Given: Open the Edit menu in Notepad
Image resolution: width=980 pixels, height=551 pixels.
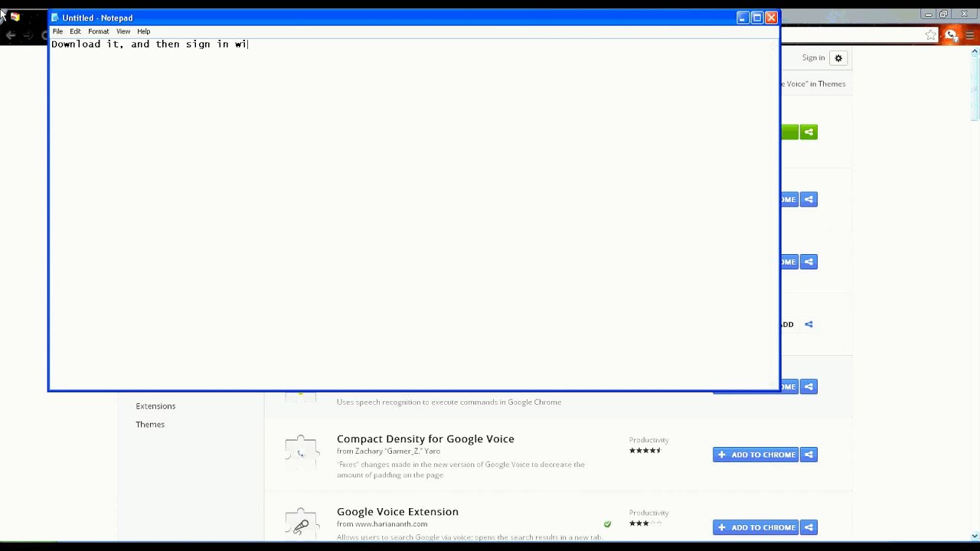Looking at the screenshot, I should click(x=75, y=31).
